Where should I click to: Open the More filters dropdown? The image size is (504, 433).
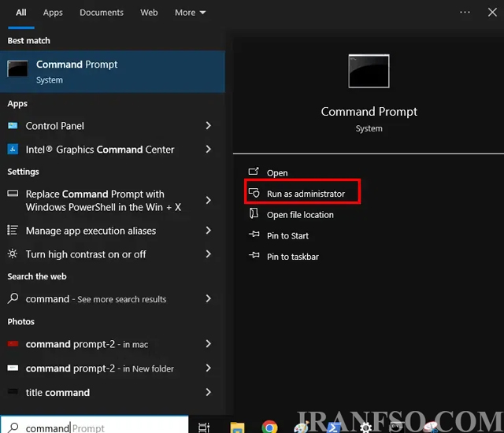pyautogui.click(x=190, y=13)
